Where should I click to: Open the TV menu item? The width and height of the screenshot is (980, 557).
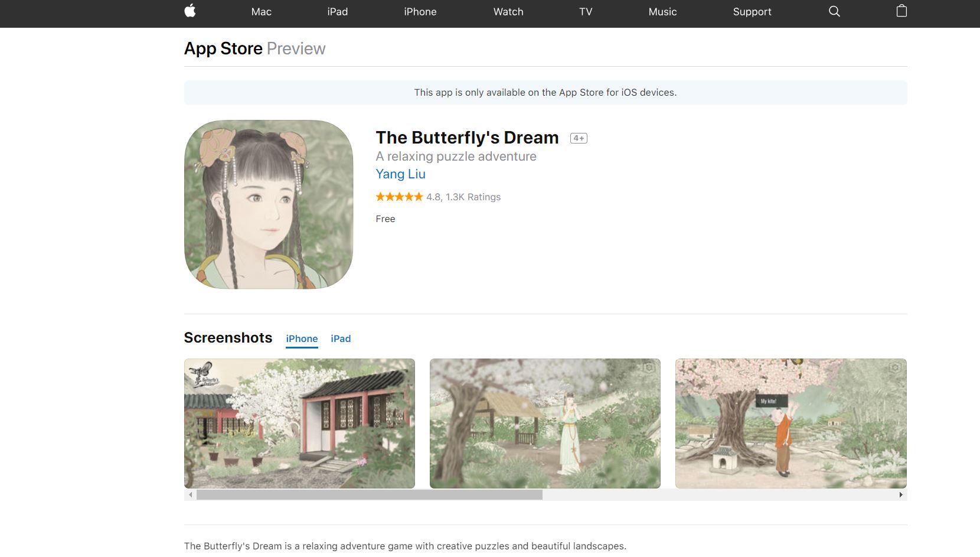pyautogui.click(x=586, y=12)
